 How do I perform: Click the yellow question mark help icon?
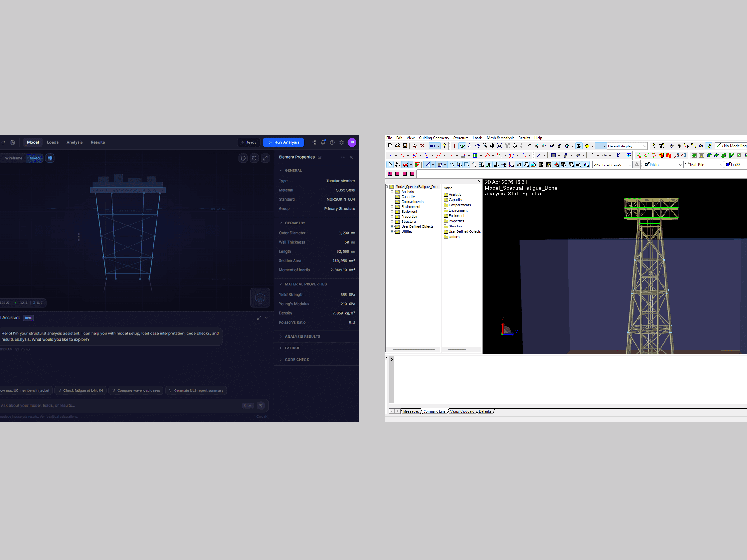click(444, 146)
